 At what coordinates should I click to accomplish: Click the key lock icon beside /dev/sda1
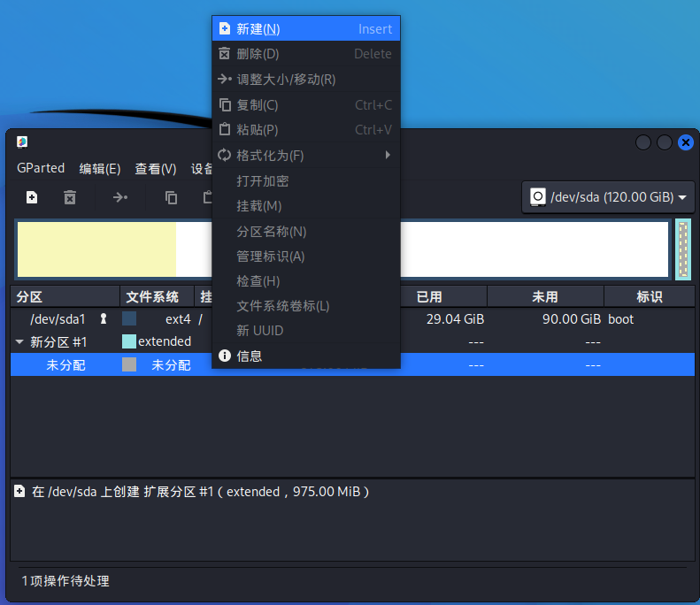pyautogui.click(x=104, y=318)
